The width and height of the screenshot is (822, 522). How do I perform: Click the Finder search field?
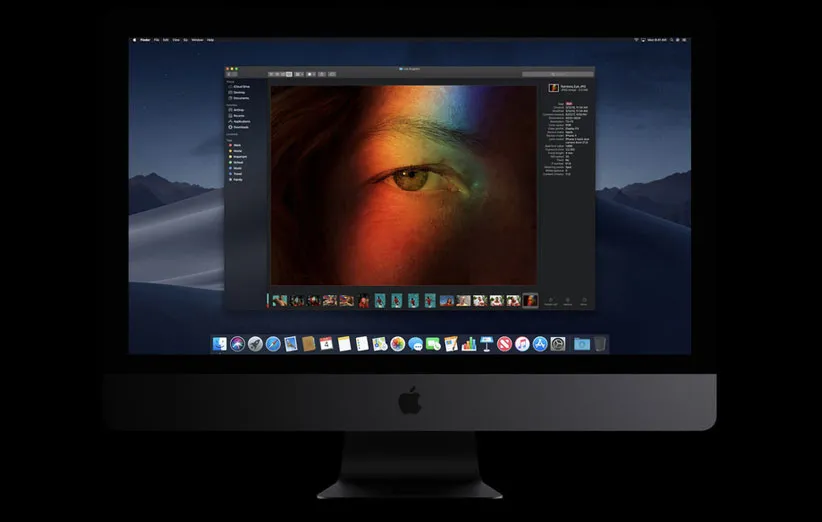pyautogui.click(x=557, y=74)
